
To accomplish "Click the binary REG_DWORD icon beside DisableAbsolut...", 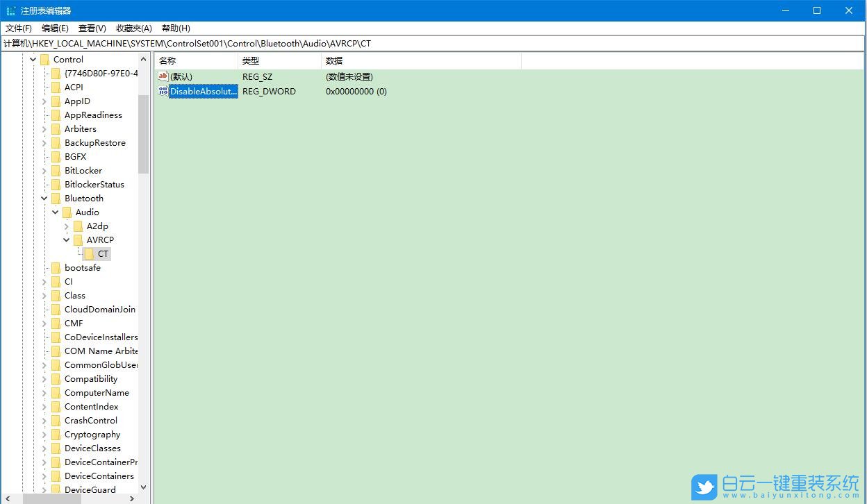I will pyautogui.click(x=162, y=91).
